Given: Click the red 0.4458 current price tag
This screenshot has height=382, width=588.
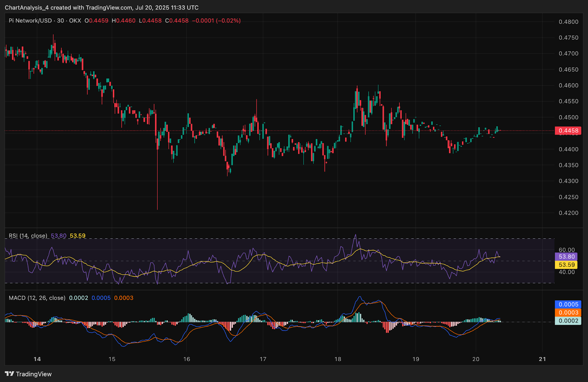Looking at the screenshot, I should pos(568,131).
